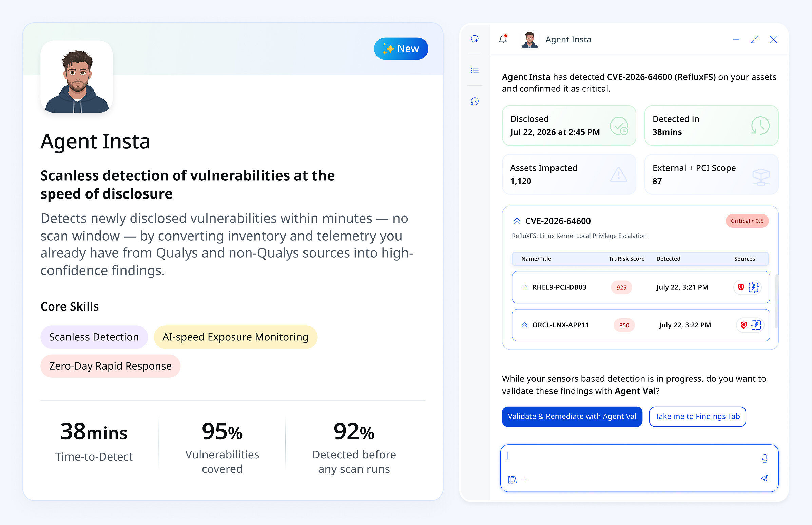Open notifications bell icon

pyautogui.click(x=503, y=39)
